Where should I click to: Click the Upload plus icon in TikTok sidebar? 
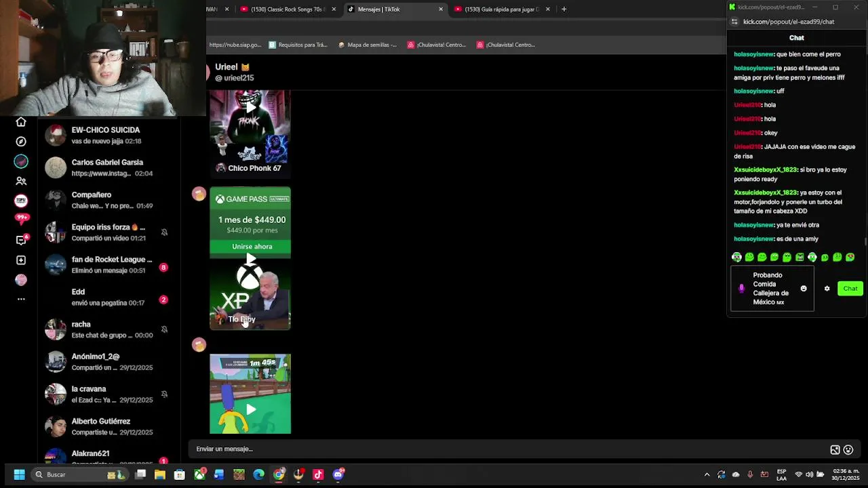[21, 260]
